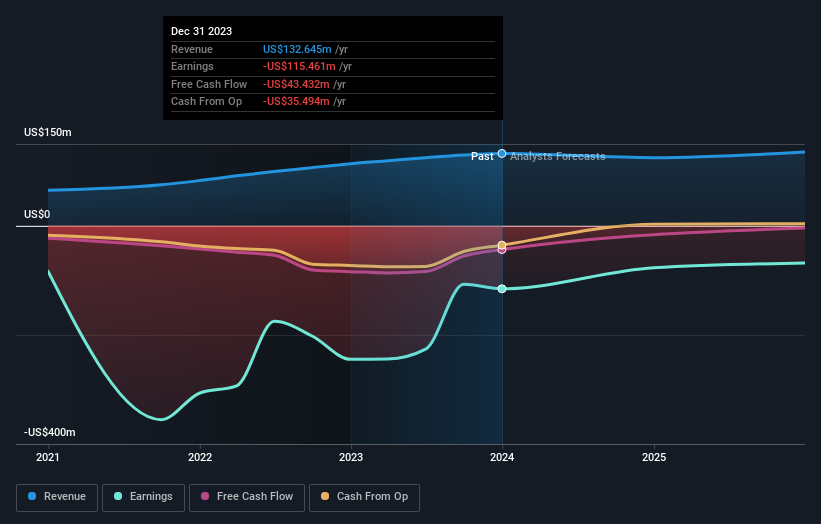This screenshot has height=524, width=821.
Task: Click the Free Cash Flow label in tooltip
Action: (209, 84)
